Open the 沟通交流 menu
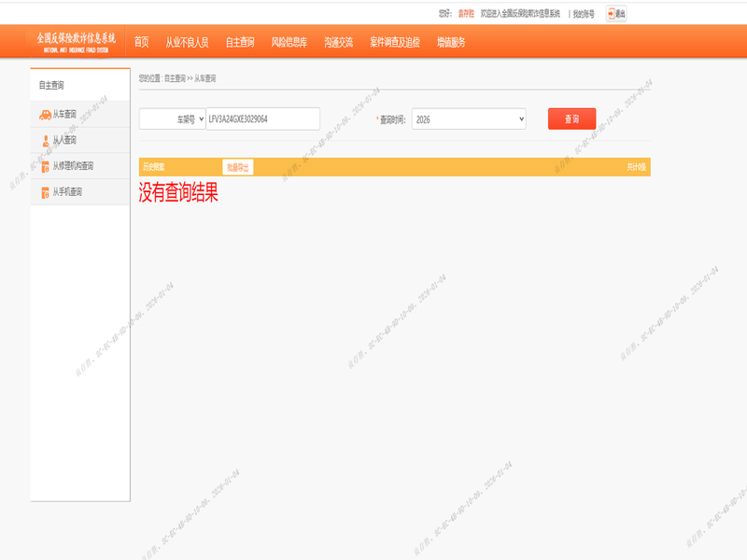 (338, 42)
